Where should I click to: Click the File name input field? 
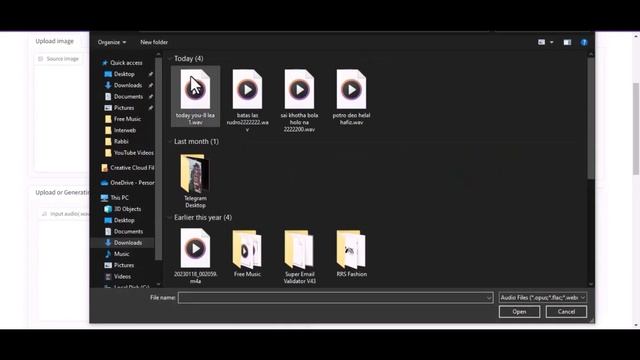pos(336,298)
